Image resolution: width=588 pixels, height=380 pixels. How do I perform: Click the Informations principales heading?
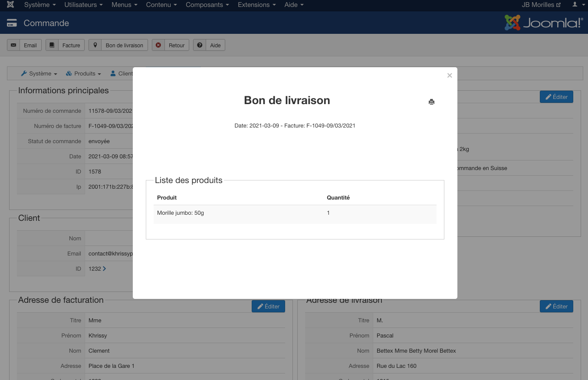63,91
